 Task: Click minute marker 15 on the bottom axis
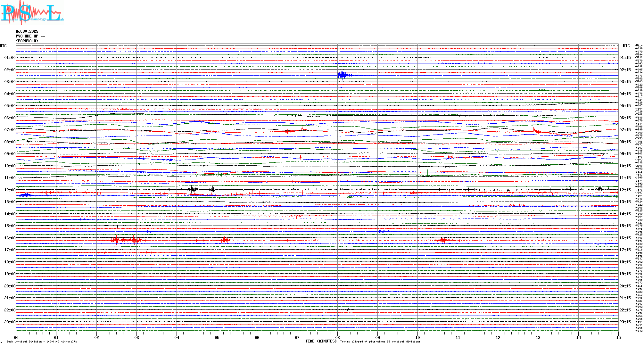tap(618, 338)
